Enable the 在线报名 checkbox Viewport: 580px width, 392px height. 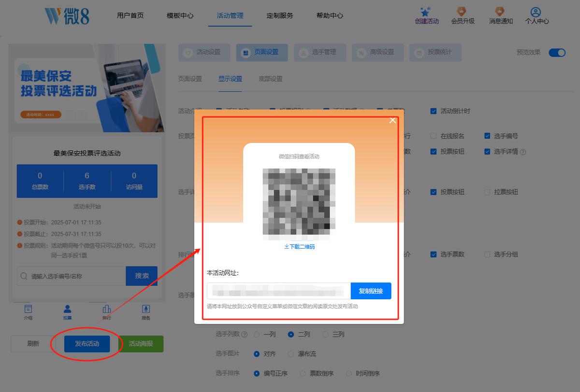pos(434,136)
